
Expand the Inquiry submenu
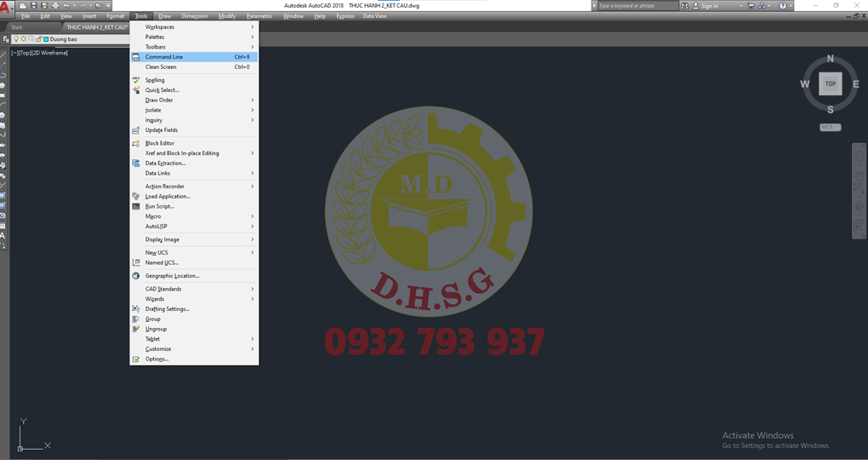click(194, 120)
